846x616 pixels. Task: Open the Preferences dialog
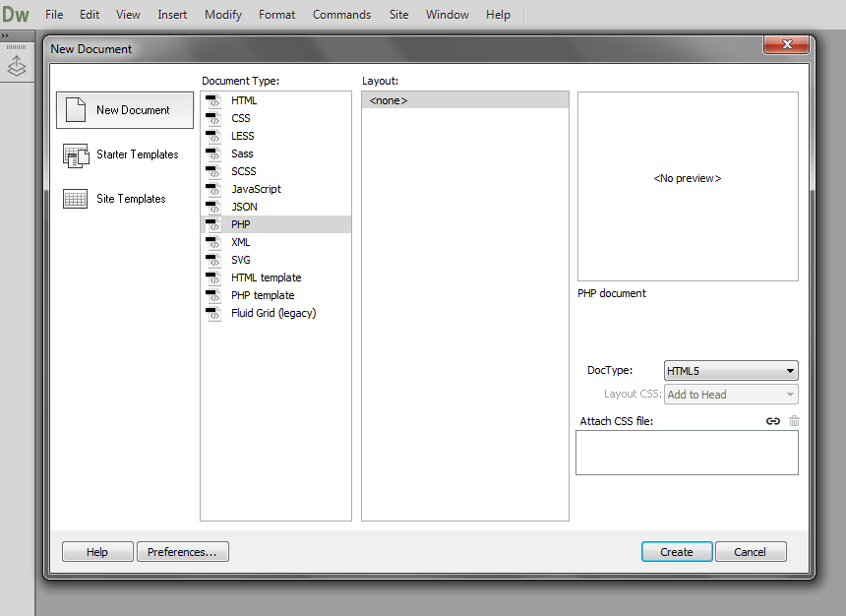click(182, 551)
